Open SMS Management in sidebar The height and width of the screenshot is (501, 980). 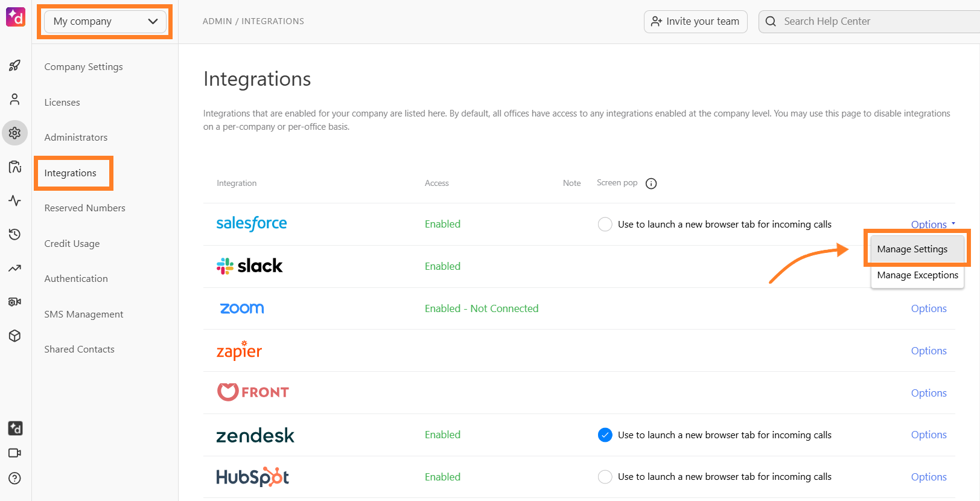click(84, 314)
